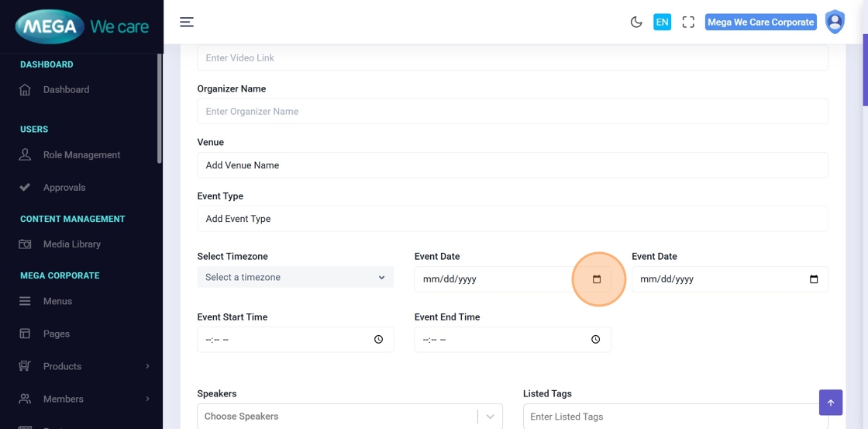Click the Mega We Care Corporate button

pyautogui.click(x=760, y=22)
